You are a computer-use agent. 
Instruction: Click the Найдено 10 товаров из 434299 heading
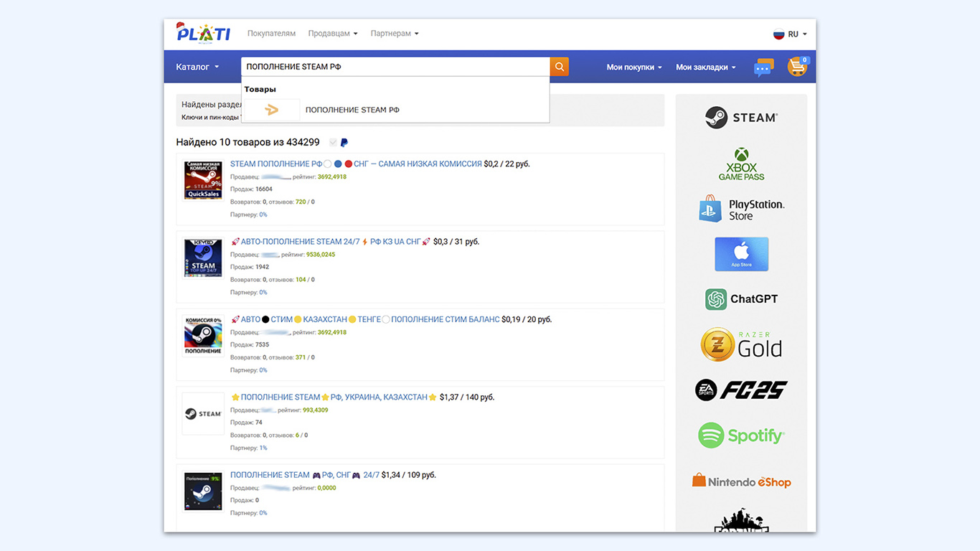(x=248, y=143)
